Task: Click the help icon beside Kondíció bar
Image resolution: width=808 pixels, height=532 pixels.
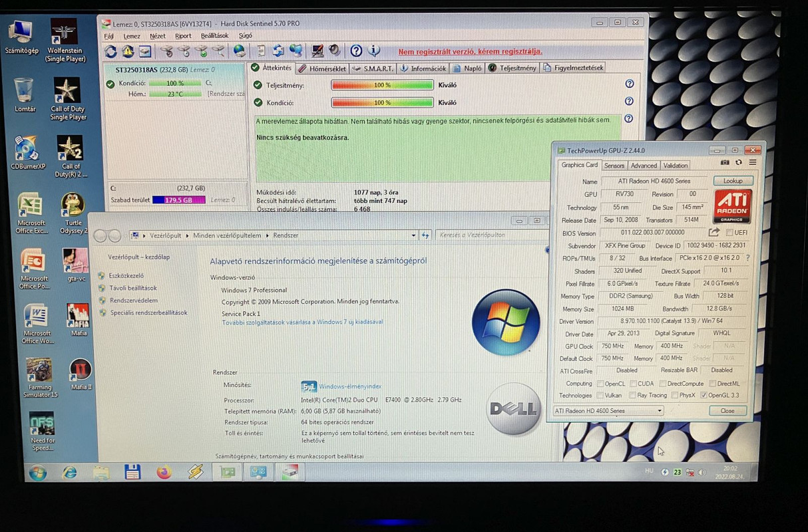Action: click(x=629, y=101)
